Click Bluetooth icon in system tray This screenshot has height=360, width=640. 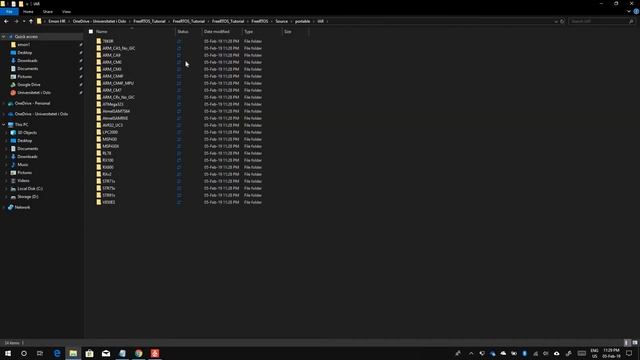(x=524, y=353)
